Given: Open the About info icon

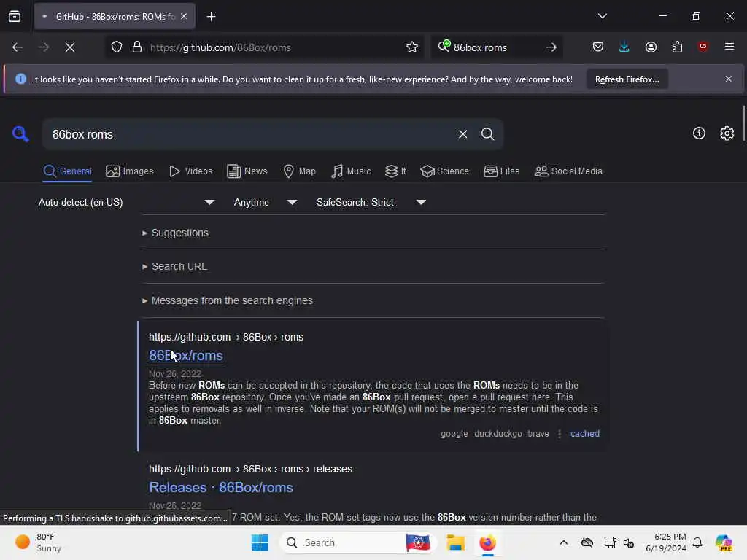Looking at the screenshot, I should pos(699,133).
